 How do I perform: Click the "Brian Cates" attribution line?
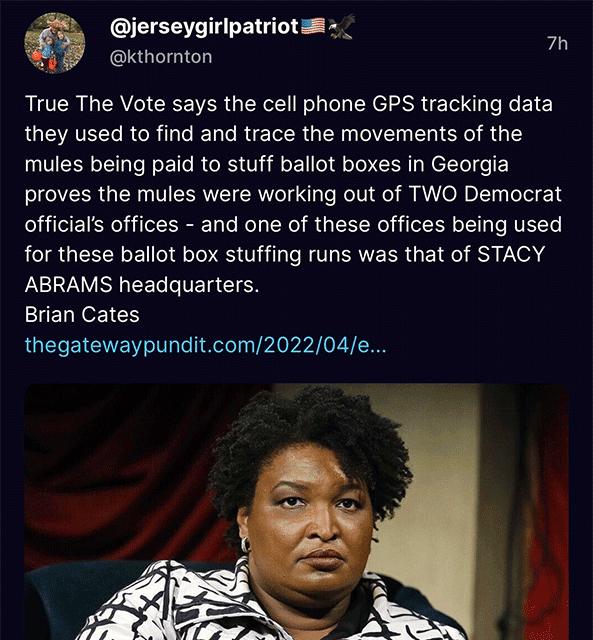(x=82, y=315)
